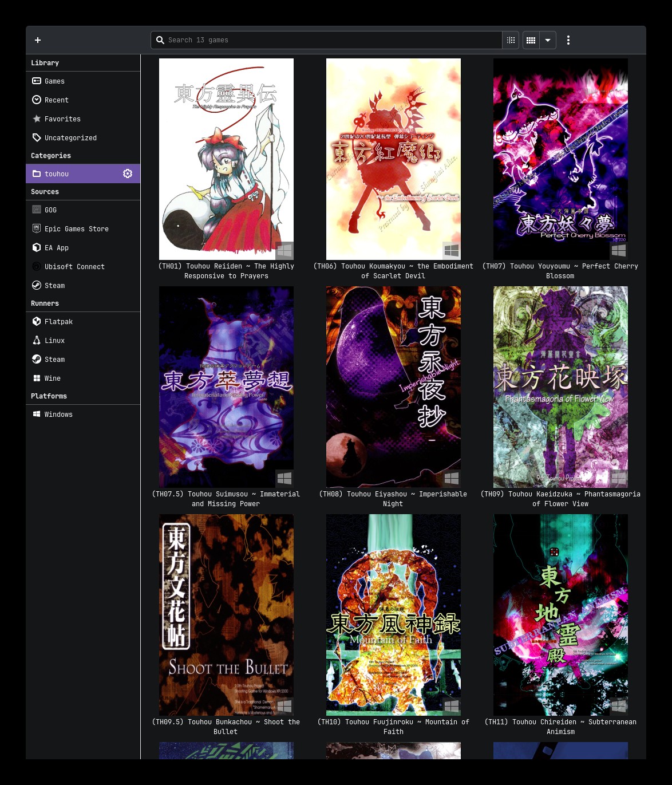Click the Flatpak runner icon
Image resolution: width=672 pixels, height=785 pixels.
pyautogui.click(x=37, y=322)
